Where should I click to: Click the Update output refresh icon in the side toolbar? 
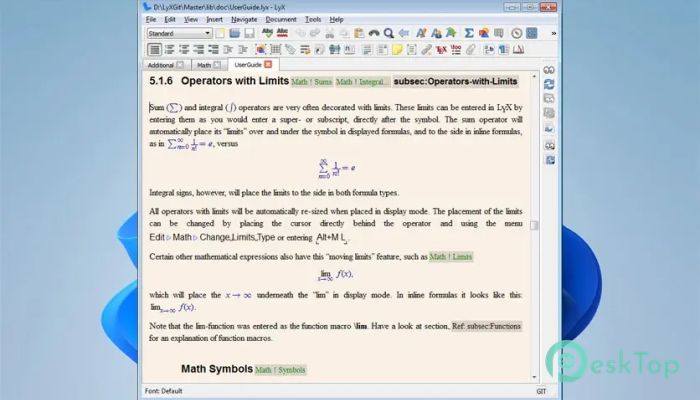click(549, 84)
